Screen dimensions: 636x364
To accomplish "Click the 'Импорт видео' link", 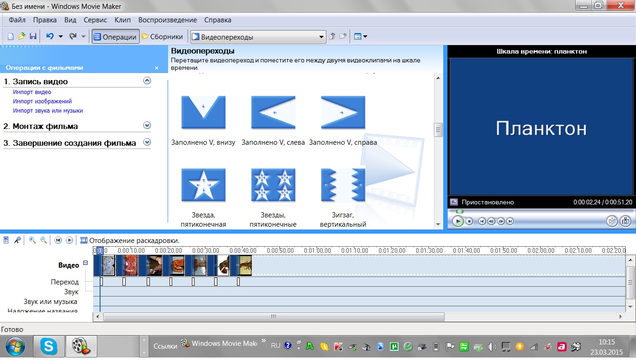I will pos(32,92).
